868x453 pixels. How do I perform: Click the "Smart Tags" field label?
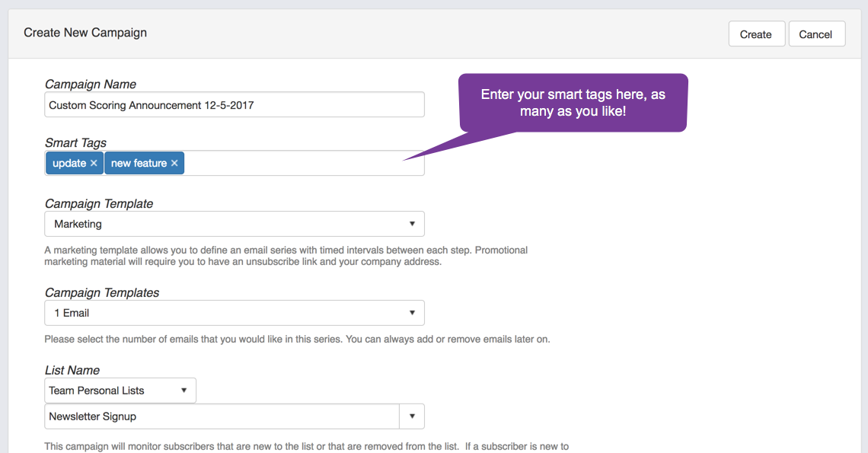point(75,143)
